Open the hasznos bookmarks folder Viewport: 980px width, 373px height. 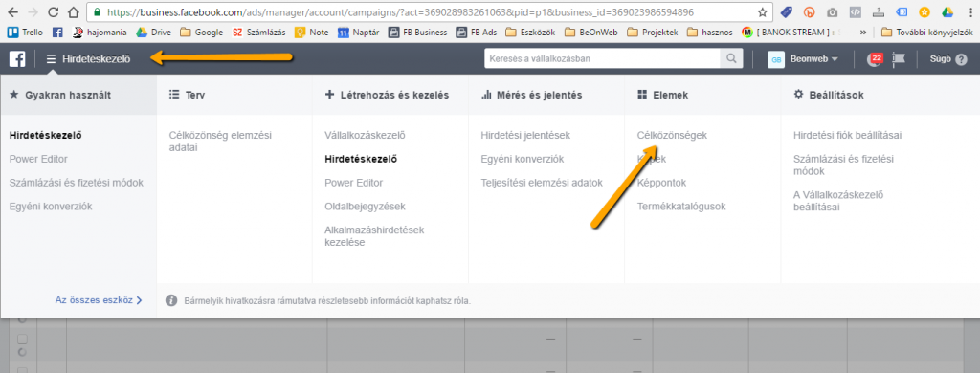point(709,32)
